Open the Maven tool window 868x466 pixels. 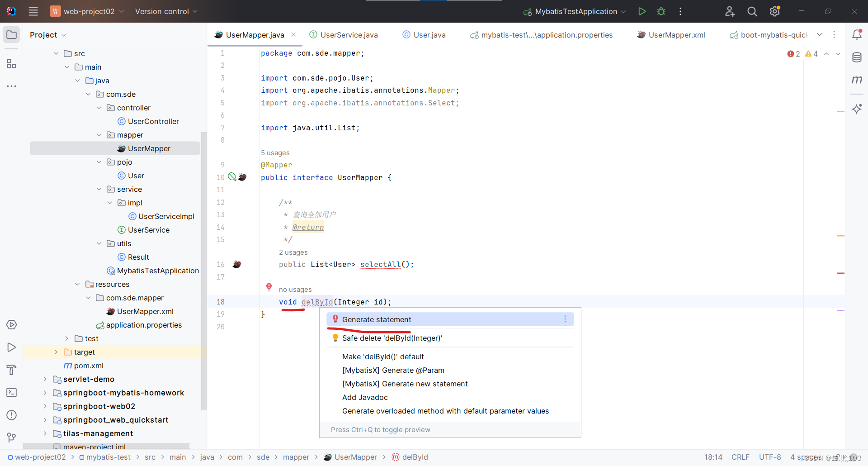[x=857, y=80]
